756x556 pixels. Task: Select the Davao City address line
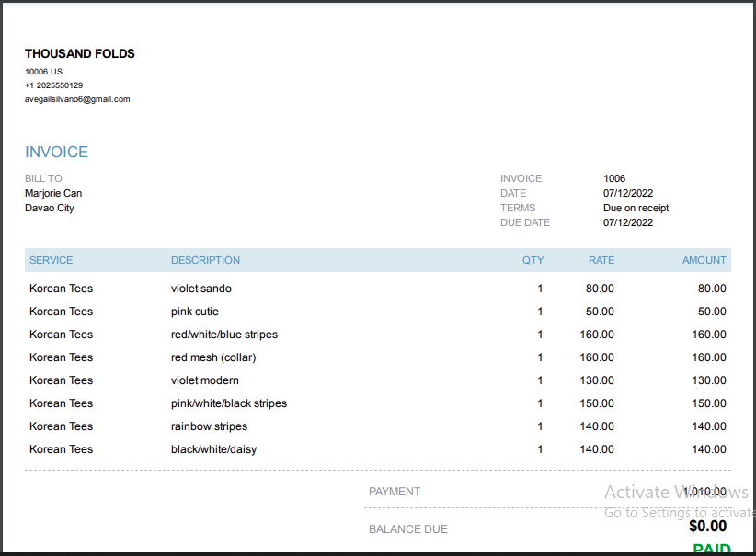coord(49,208)
